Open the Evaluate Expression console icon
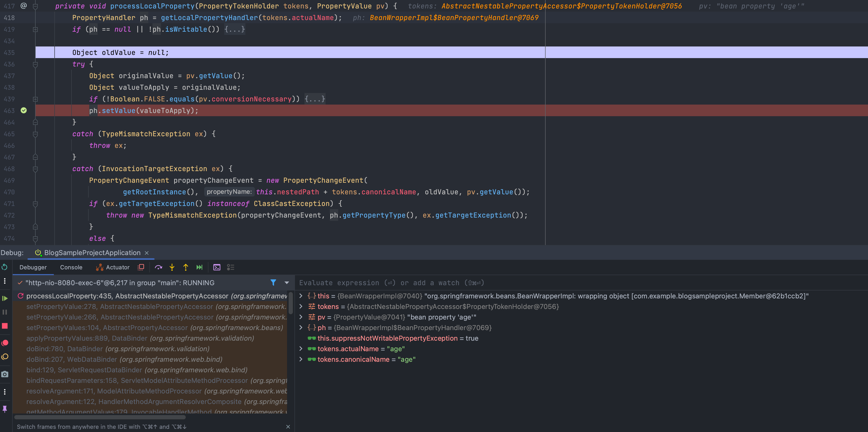This screenshot has width=868, height=432. [217, 267]
